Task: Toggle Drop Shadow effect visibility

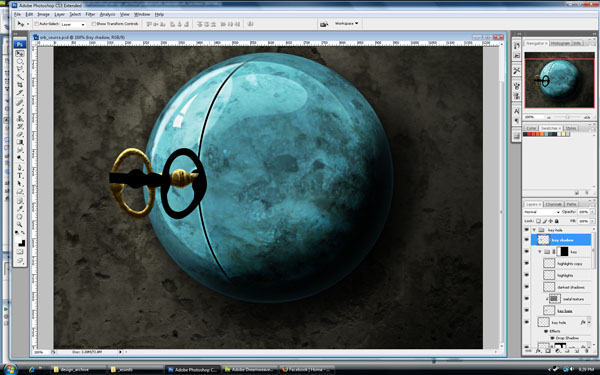Action: (x=553, y=338)
